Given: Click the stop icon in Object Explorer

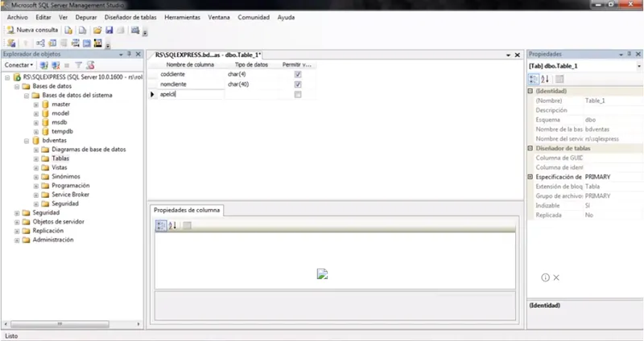Looking at the screenshot, I should tap(67, 65).
